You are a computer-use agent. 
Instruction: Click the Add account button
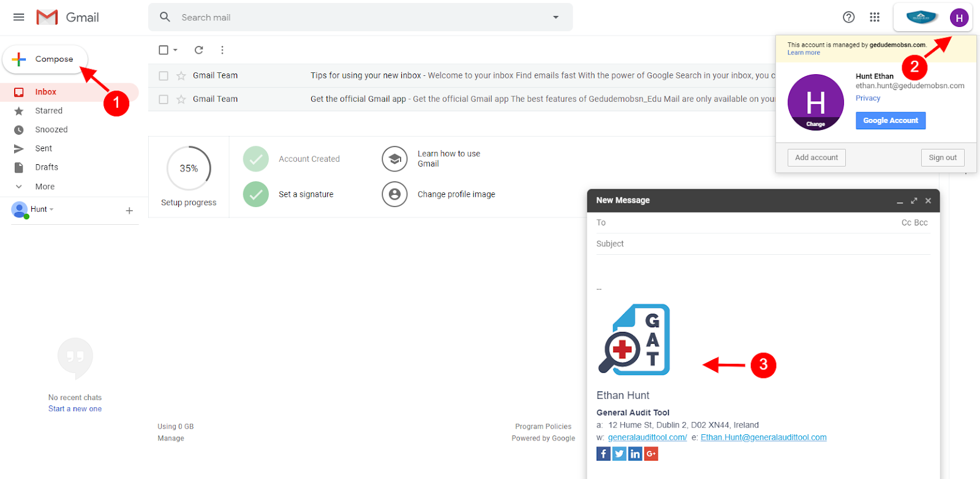point(816,157)
